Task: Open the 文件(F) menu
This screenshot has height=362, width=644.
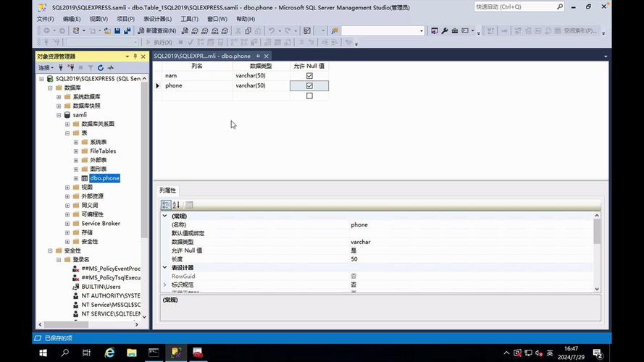Action: (x=45, y=19)
